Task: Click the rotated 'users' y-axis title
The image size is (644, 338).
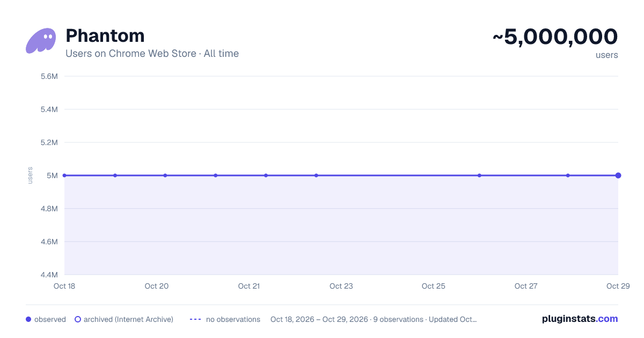Action: (x=30, y=175)
